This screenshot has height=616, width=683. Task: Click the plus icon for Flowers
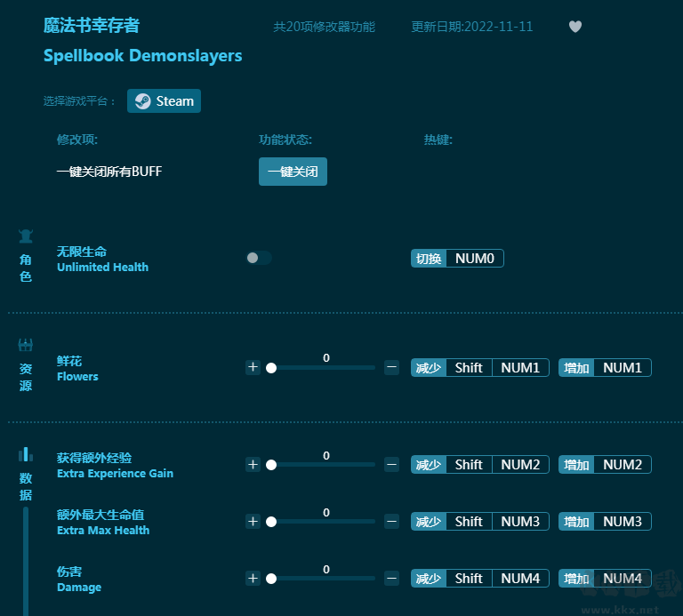click(x=253, y=367)
